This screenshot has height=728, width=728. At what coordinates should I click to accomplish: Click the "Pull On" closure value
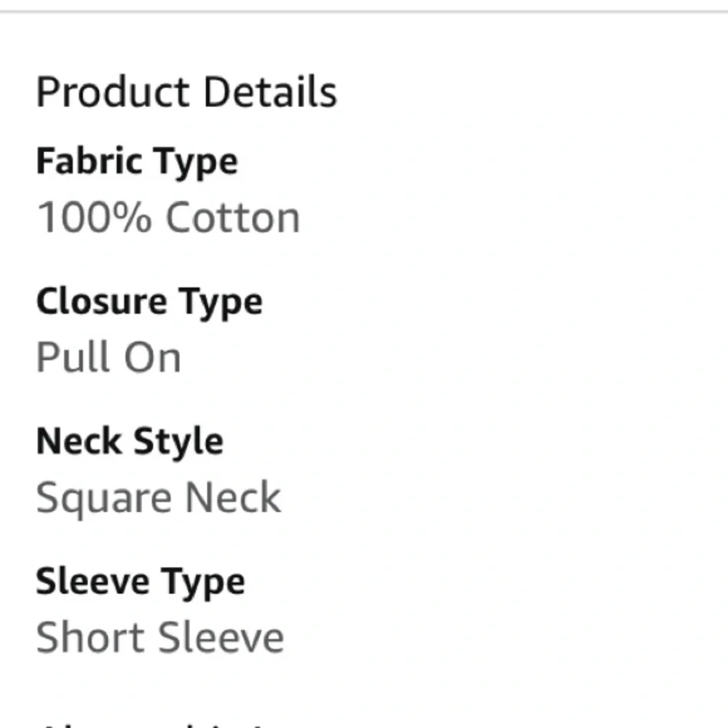[x=108, y=357]
